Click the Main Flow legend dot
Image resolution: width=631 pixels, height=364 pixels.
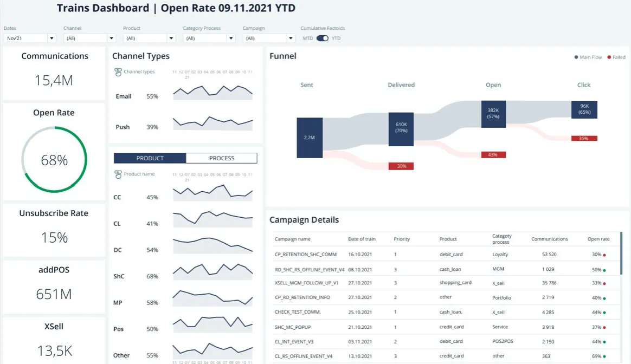tap(576, 57)
